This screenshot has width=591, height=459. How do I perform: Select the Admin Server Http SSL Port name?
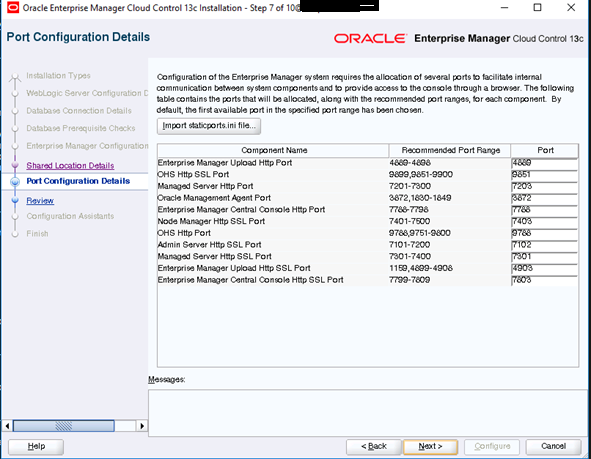click(x=209, y=245)
